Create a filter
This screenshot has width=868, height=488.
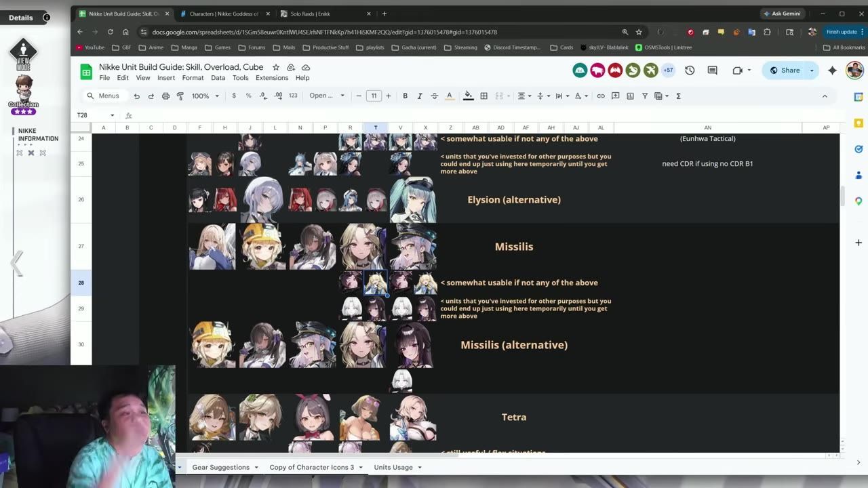(645, 96)
